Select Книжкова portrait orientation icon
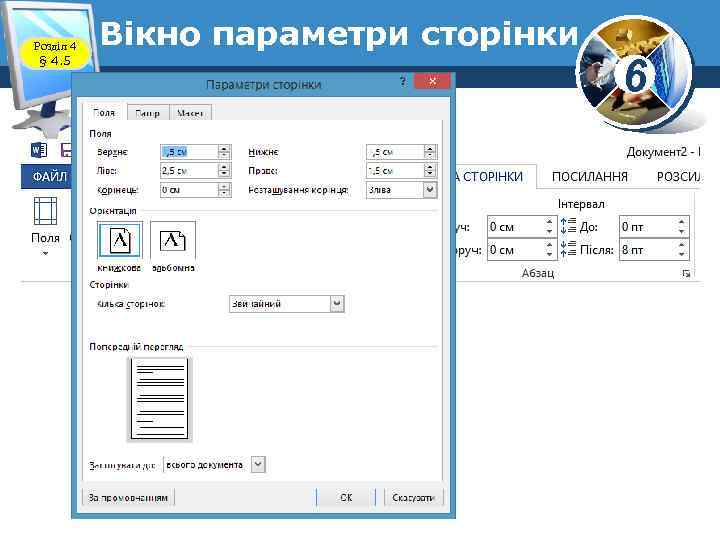 tap(120, 240)
